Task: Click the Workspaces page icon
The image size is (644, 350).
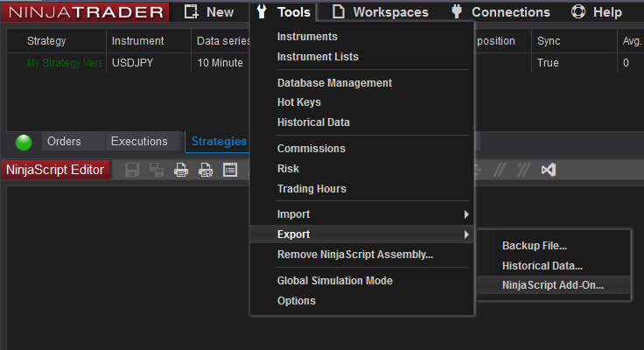Action: coord(339,11)
